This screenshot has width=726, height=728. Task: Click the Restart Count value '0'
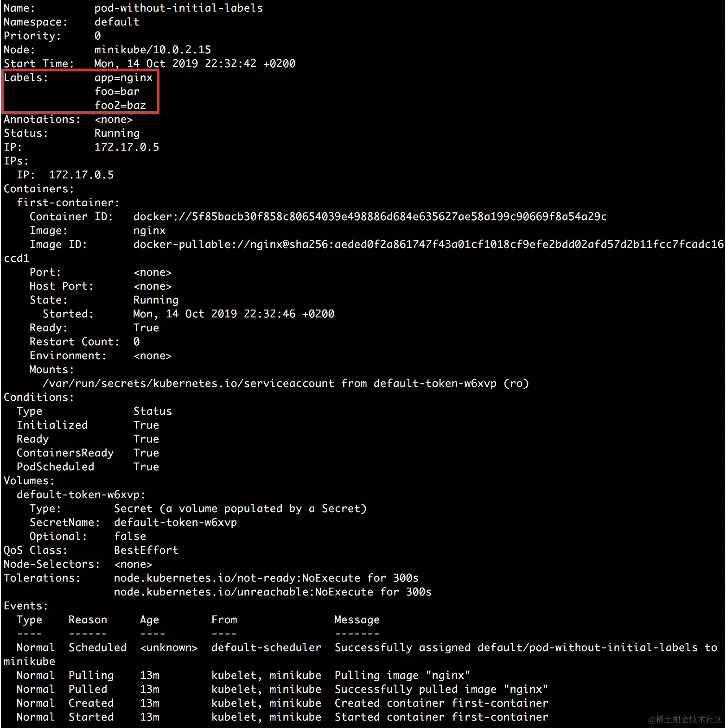click(136, 342)
